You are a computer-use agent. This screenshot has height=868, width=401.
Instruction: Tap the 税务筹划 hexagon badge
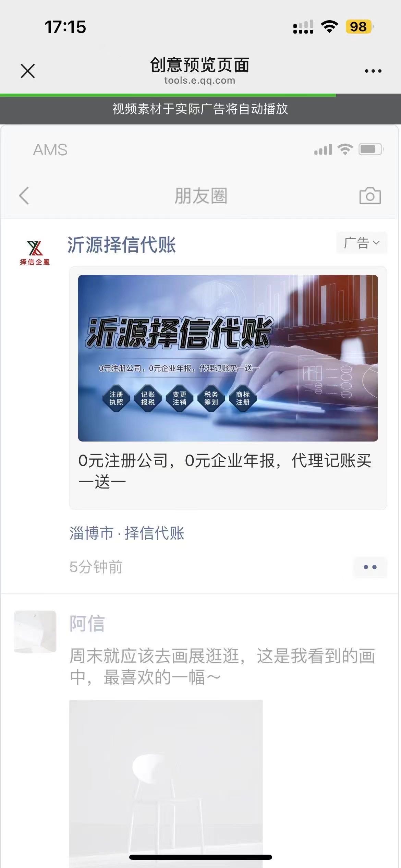(211, 398)
